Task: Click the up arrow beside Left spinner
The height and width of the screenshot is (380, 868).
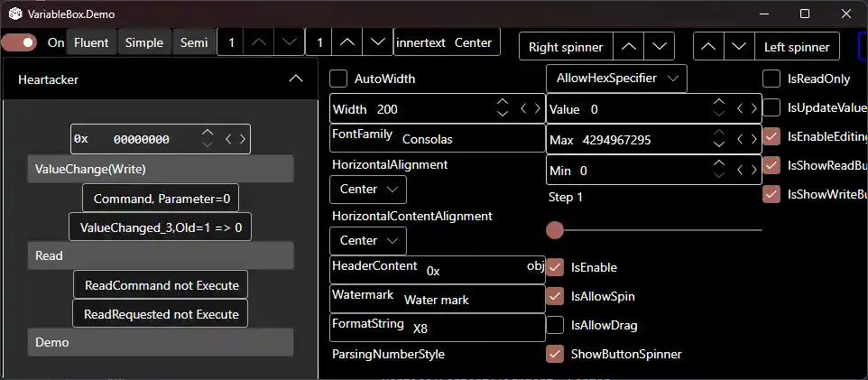Action: [708, 45]
